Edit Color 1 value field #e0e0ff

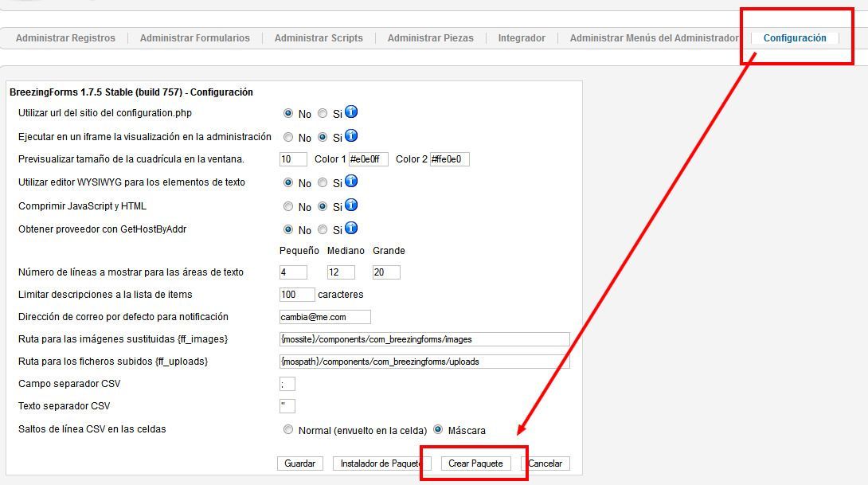pyautogui.click(x=369, y=159)
